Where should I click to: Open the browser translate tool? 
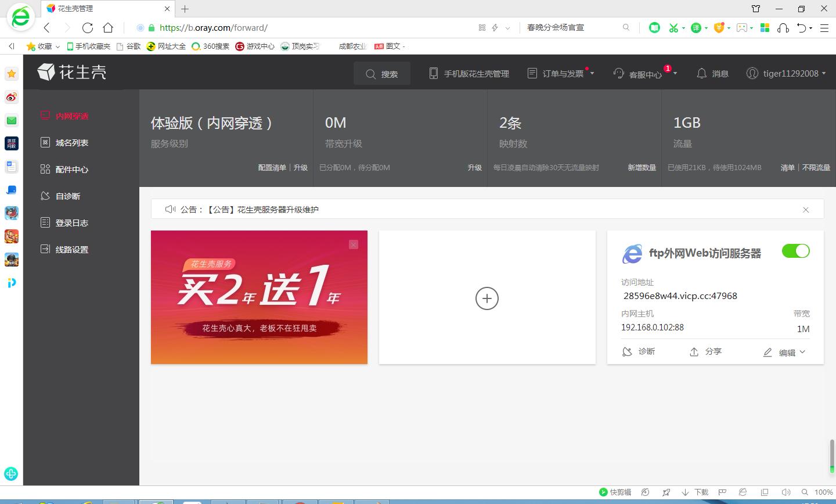pos(696,27)
